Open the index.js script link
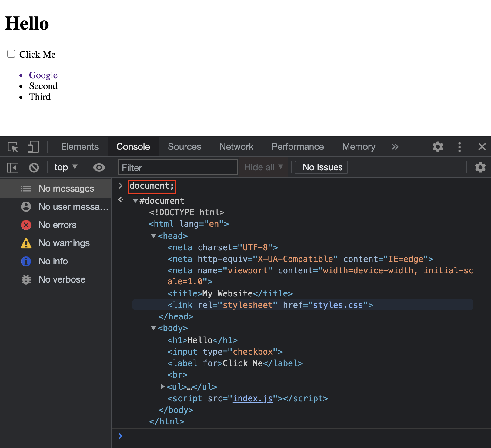 (253, 398)
